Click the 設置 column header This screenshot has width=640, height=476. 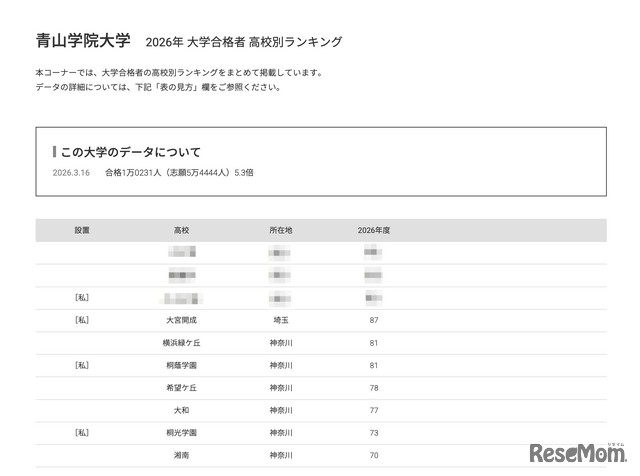[82, 230]
